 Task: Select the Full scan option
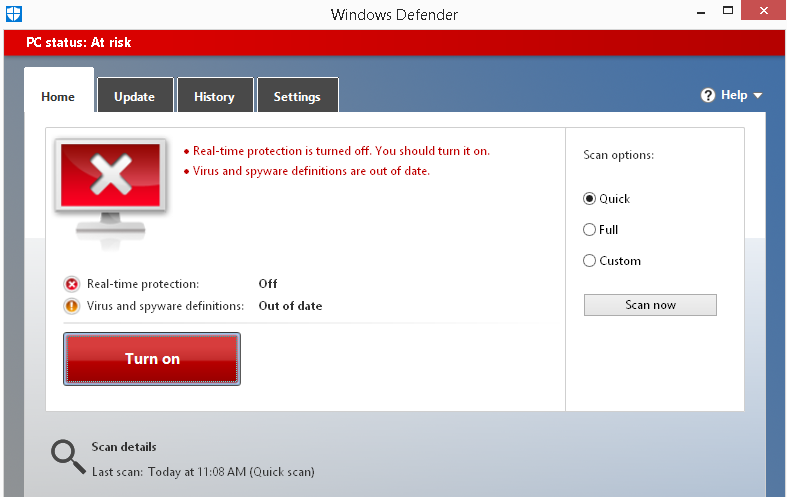pyautogui.click(x=590, y=230)
